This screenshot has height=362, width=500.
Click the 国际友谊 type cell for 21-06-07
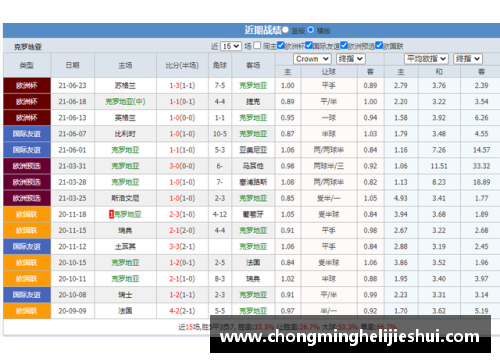27,134
